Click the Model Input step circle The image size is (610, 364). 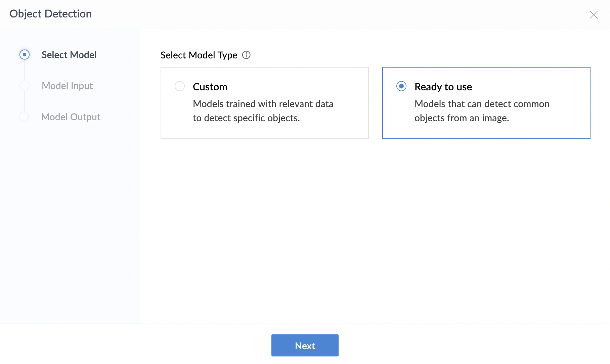[x=25, y=86]
